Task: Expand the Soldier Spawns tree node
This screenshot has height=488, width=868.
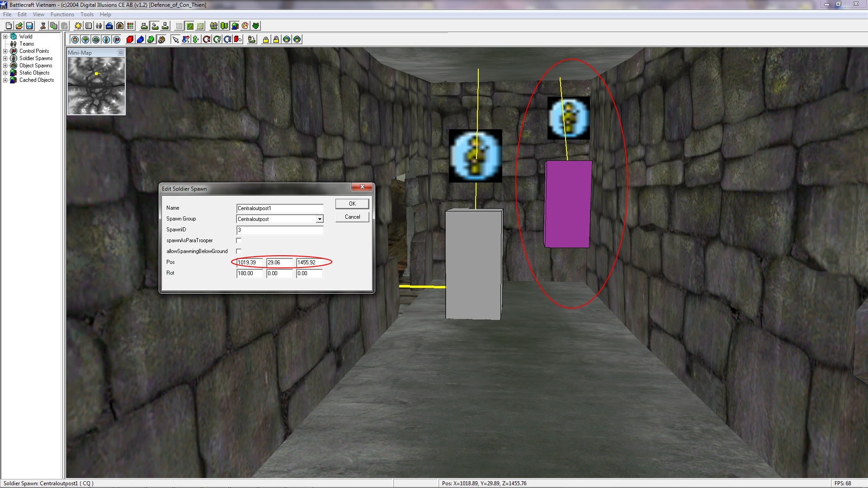Action: click(x=5, y=58)
